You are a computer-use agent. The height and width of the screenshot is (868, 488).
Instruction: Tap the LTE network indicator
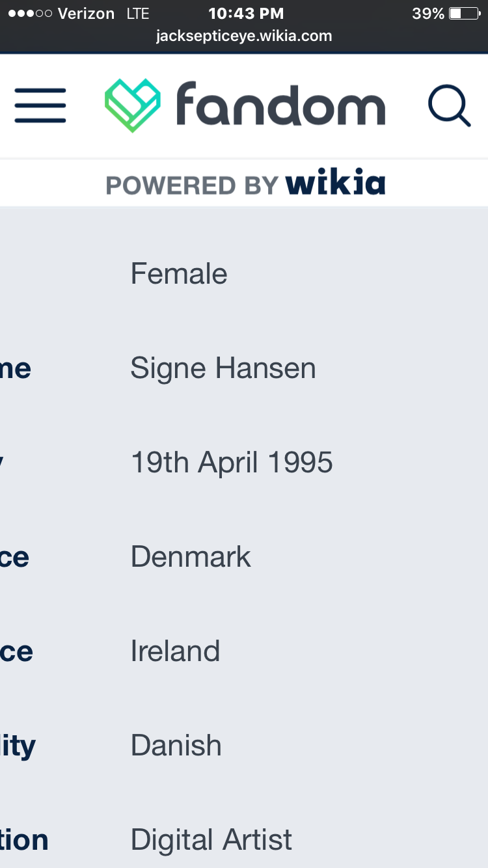pyautogui.click(x=138, y=13)
